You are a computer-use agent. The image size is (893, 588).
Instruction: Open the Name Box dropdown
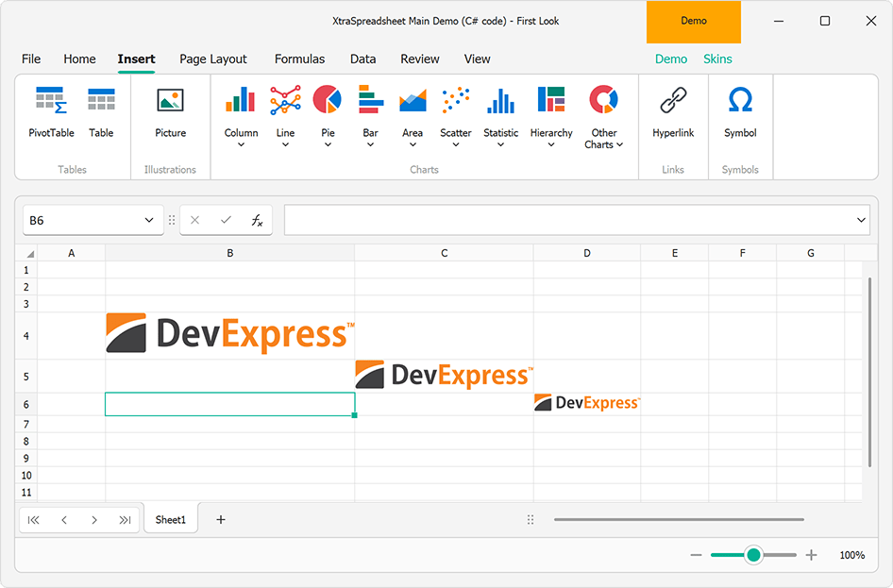[x=149, y=219]
